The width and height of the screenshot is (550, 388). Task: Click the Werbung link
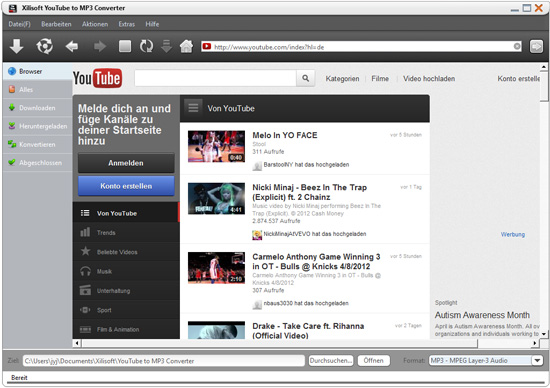(x=513, y=234)
